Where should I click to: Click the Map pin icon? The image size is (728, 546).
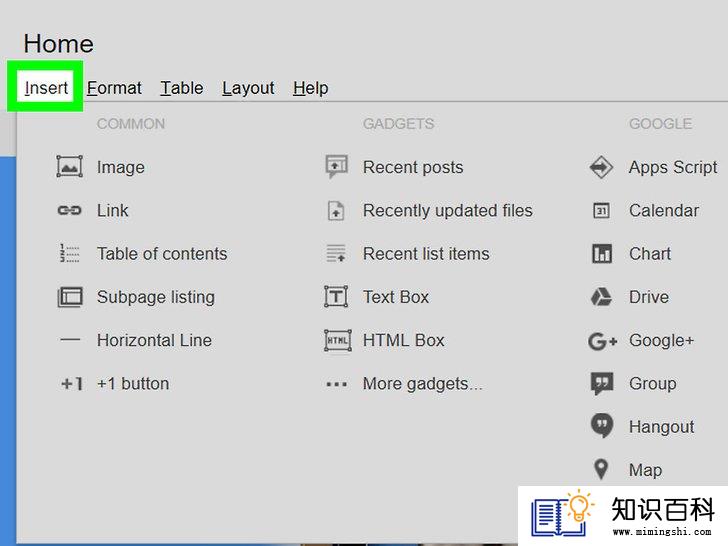pyautogui.click(x=601, y=469)
